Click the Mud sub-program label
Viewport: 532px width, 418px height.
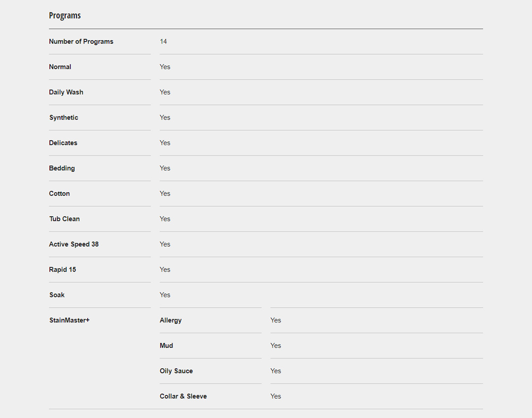[166, 346]
